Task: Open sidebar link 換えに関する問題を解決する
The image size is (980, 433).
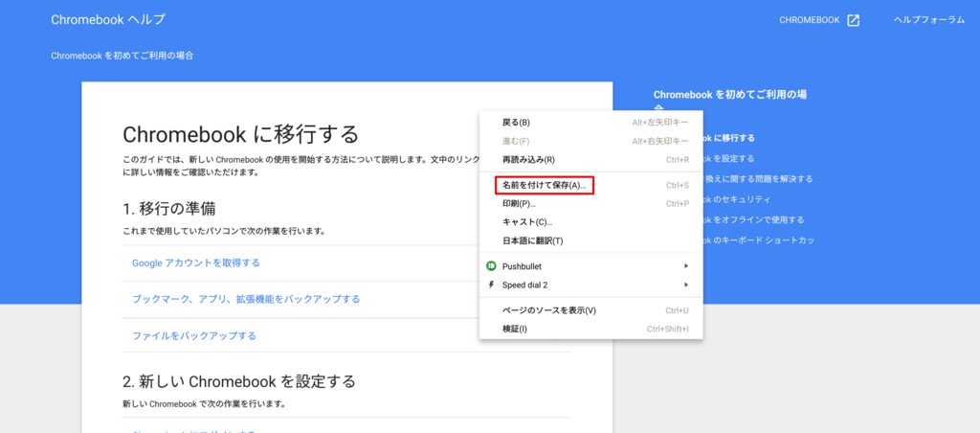Action: click(758, 179)
